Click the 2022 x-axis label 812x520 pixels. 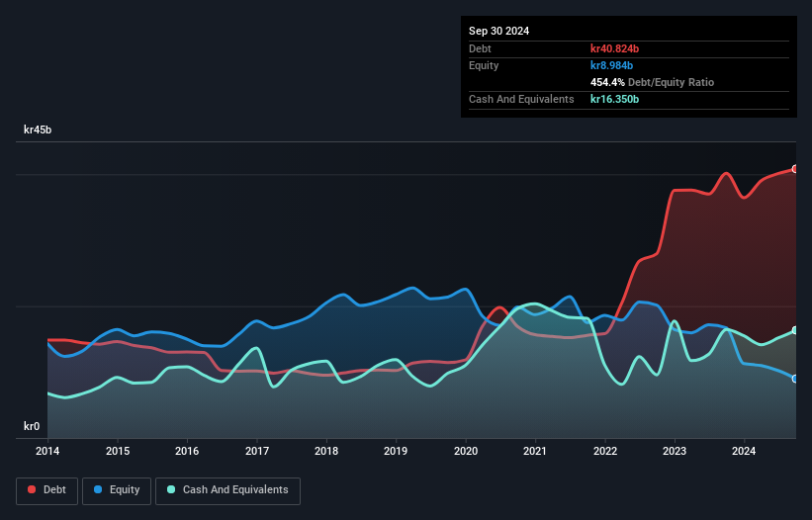[x=605, y=451]
